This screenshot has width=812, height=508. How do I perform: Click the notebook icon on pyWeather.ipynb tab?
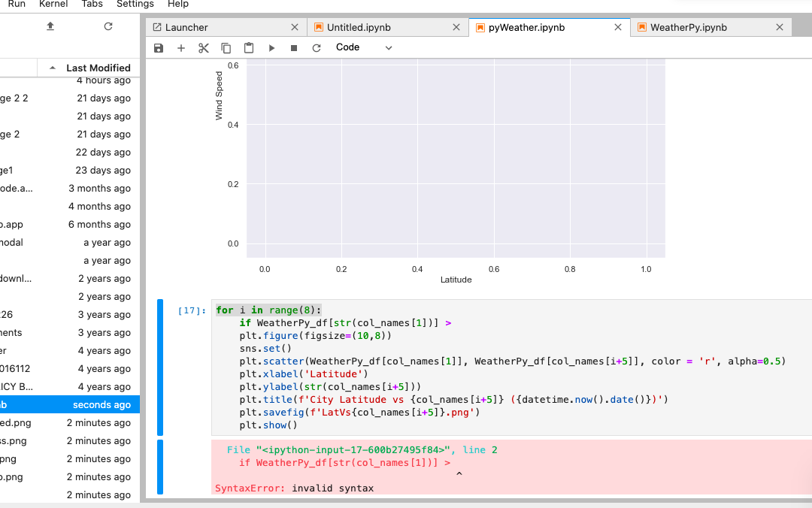(x=480, y=28)
